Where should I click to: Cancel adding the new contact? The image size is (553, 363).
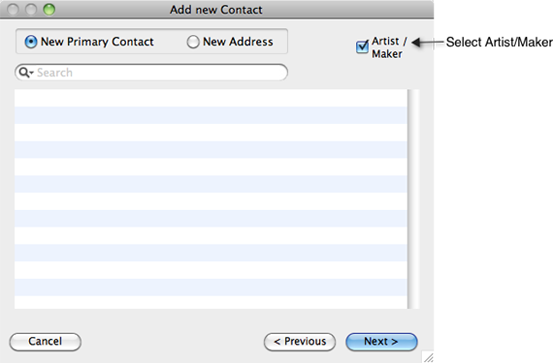tap(45, 341)
